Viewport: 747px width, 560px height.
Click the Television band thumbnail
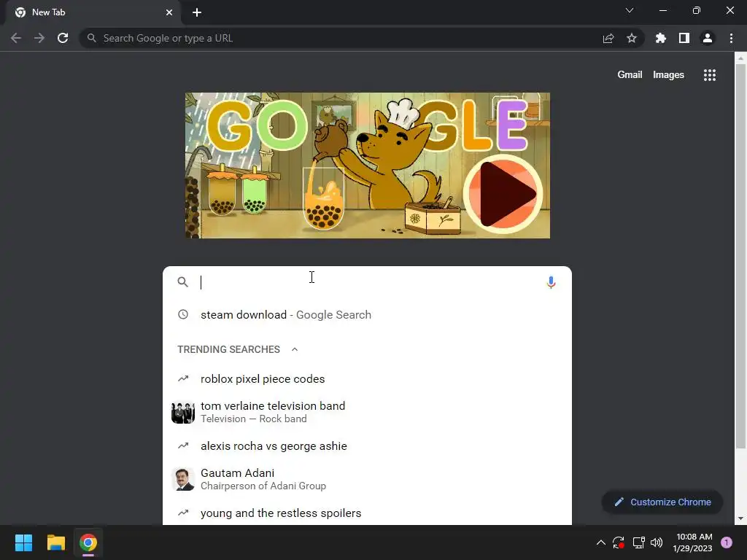pos(183,413)
